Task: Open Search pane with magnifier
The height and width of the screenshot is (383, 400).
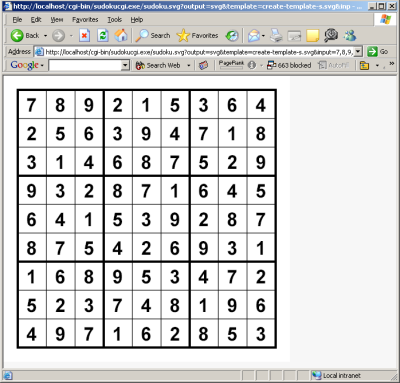Action: (153, 35)
